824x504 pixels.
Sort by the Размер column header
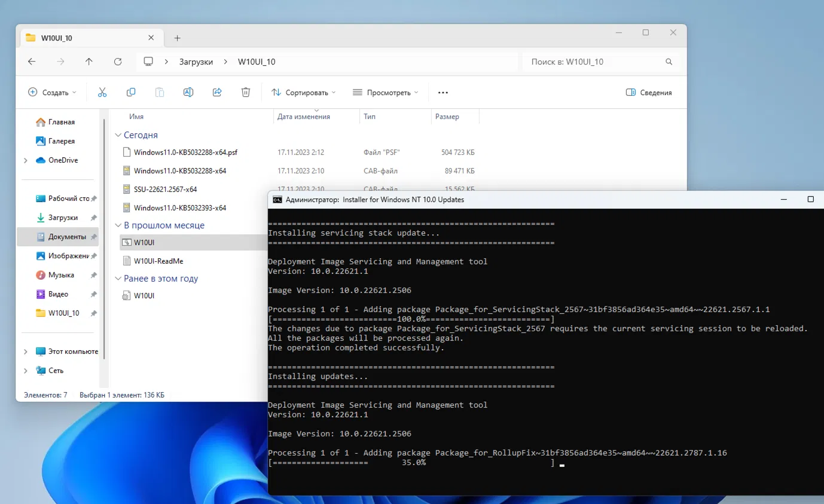pyautogui.click(x=447, y=117)
